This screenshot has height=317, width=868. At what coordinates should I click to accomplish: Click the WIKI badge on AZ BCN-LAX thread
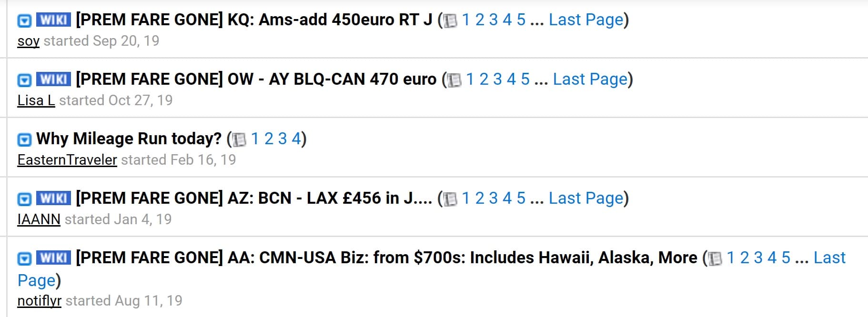point(53,198)
